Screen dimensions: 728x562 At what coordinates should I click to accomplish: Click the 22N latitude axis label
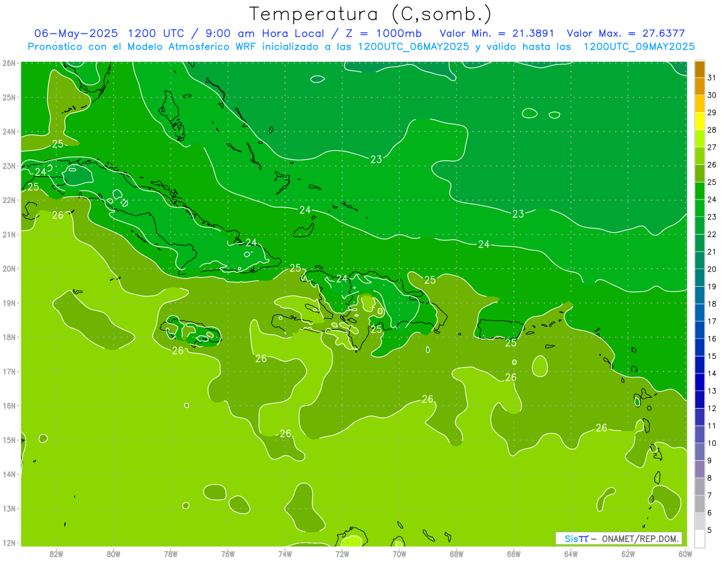[9, 200]
